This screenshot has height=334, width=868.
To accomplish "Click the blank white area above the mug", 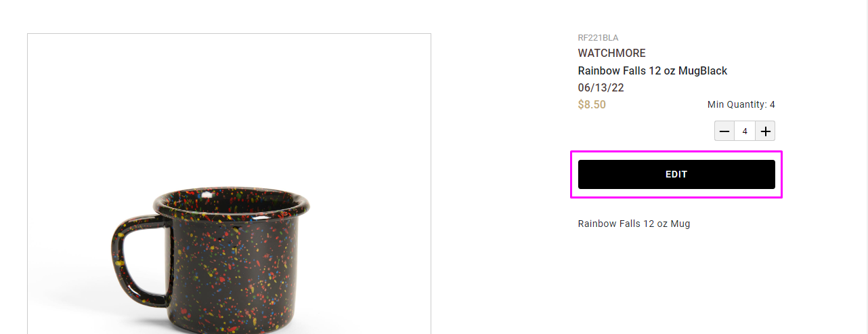I will tap(229, 102).
